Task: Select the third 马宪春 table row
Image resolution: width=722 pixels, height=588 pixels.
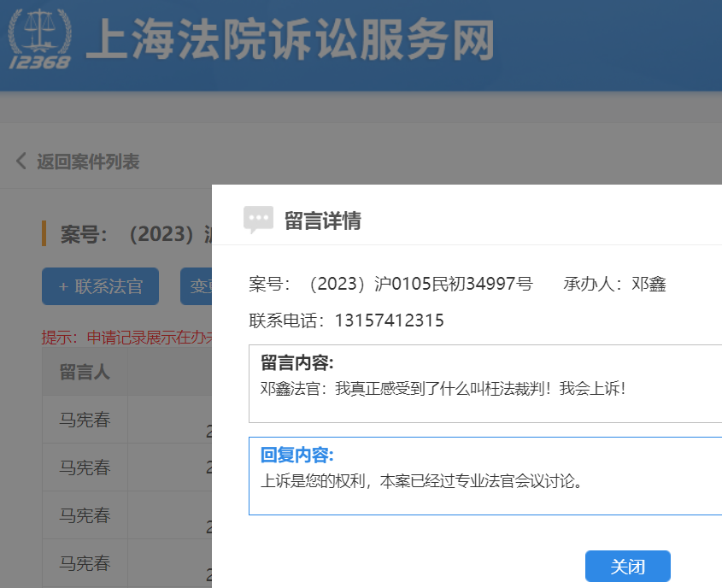Action: (85, 515)
